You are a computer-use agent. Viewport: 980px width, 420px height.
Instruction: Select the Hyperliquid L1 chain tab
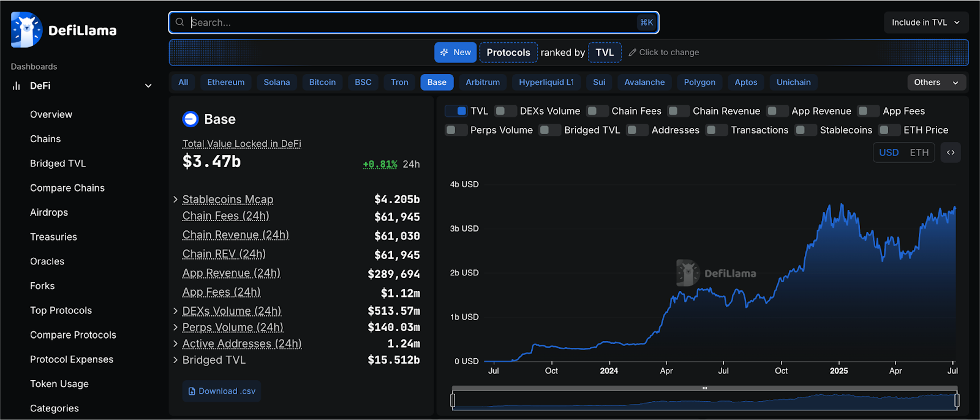[546, 82]
